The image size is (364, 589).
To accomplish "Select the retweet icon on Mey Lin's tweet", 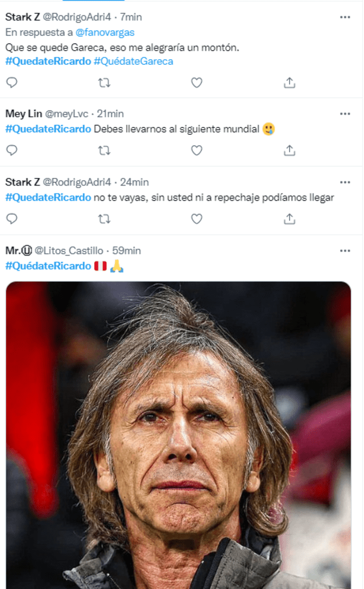I will tap(104, 150).
